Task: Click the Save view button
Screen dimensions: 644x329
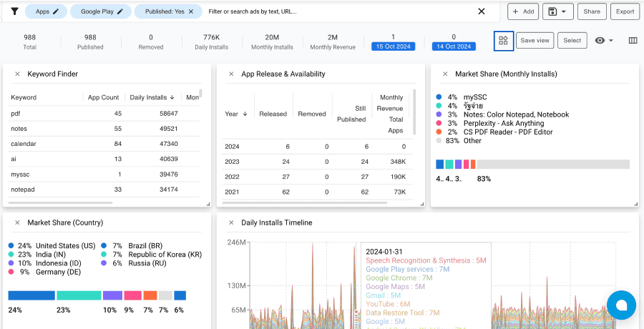Action: (x=535, y=41)
